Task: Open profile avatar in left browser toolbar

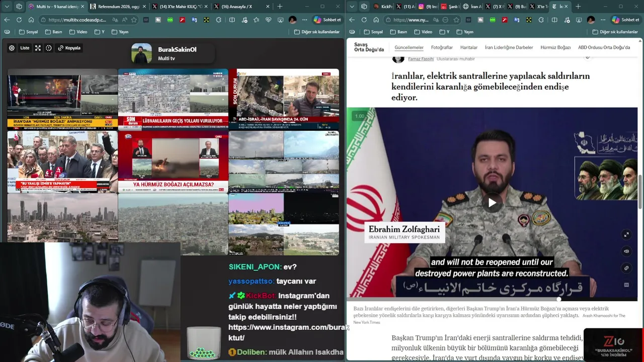Action: [292, 20]
